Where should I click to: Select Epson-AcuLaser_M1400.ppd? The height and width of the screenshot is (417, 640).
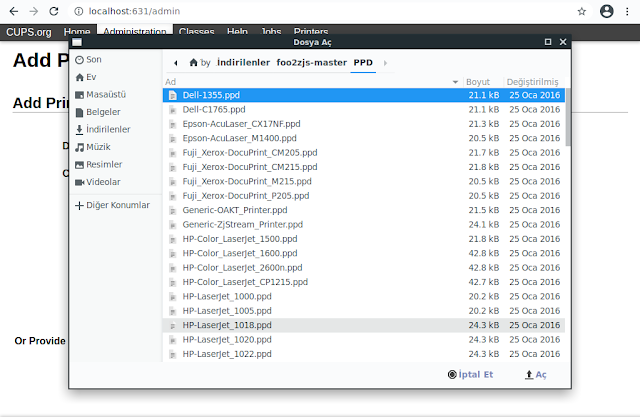364,138
